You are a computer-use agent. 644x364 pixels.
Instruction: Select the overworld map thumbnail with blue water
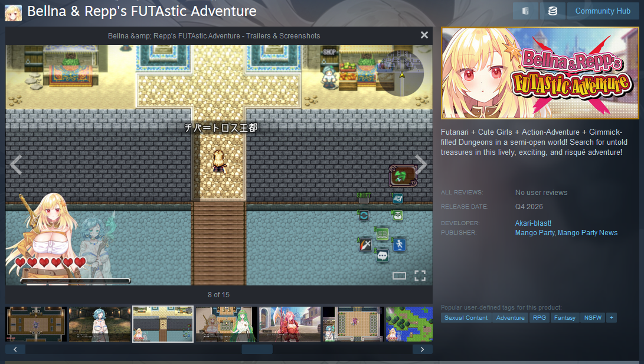coord(409,324)
